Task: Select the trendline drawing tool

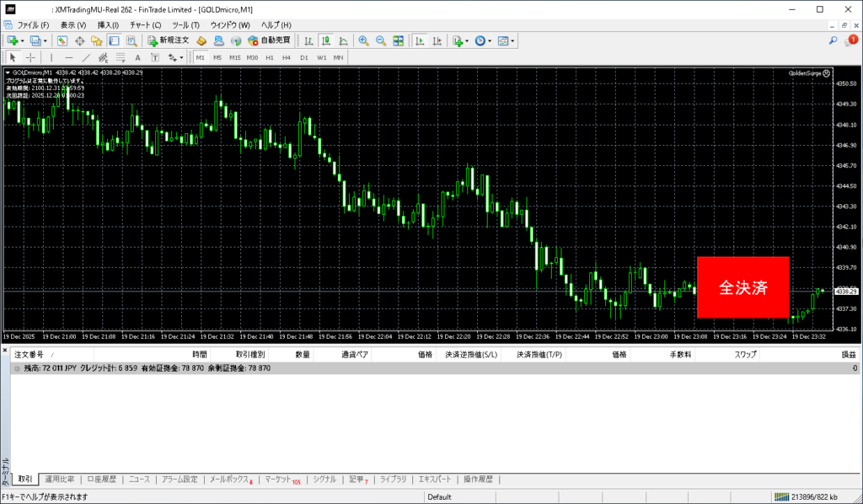Action: (x=86, y=57)
